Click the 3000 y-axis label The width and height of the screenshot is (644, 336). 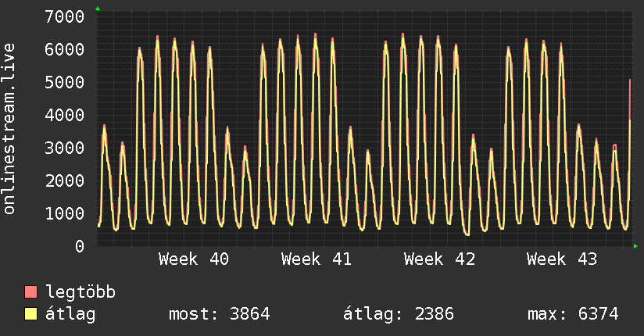coord(65,148)
